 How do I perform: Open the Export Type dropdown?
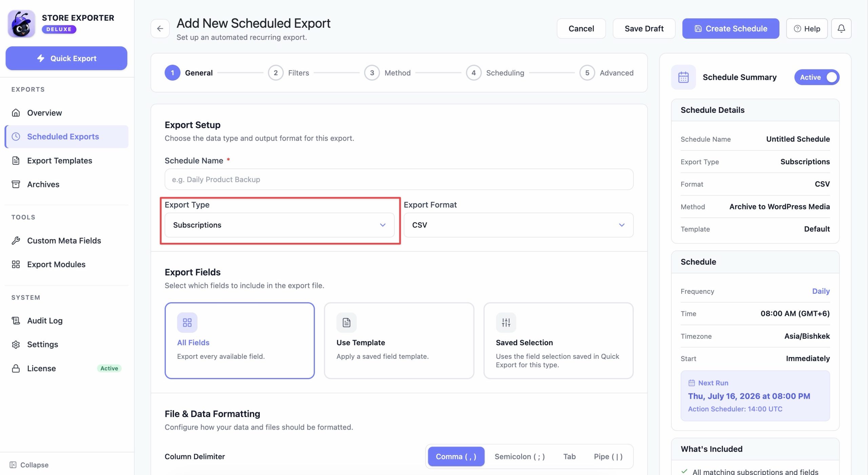[x=279, y=225]
